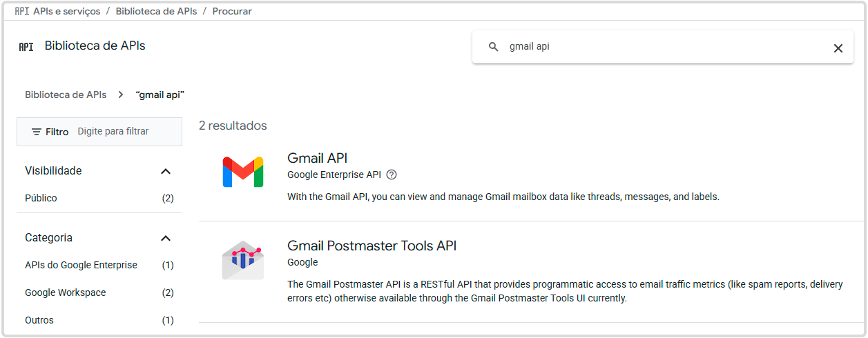This screenshot has width=868, height=338.
Task: Click the search magnifier icon
Action: pyautogui.click(x=493, y=47)
